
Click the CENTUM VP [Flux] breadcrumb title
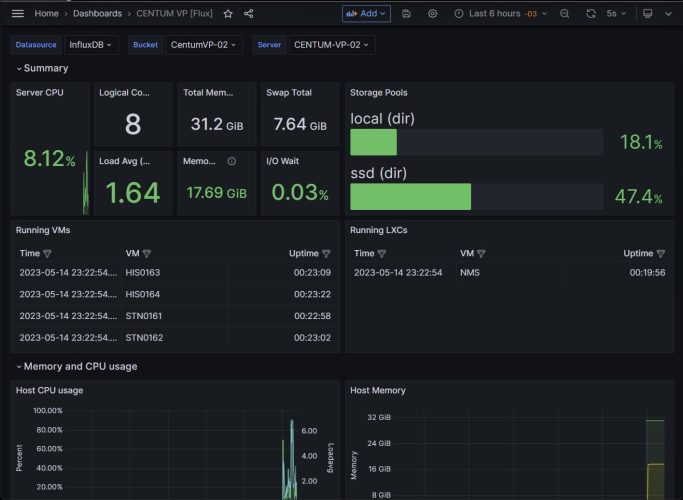point(174,14)
